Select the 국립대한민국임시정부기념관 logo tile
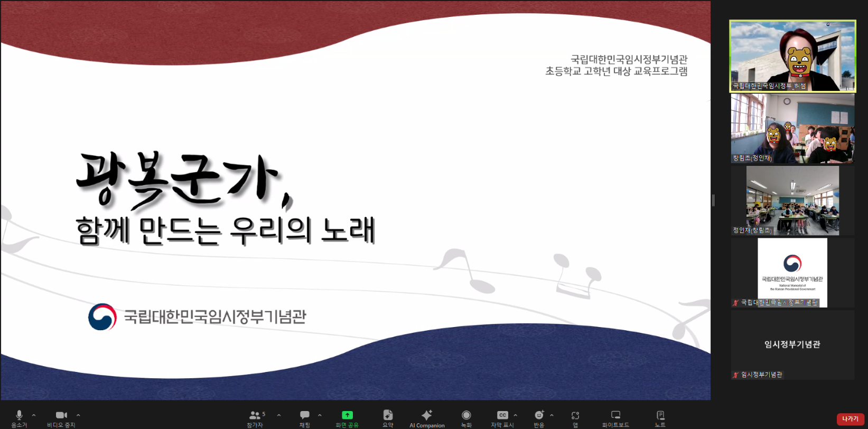 coord(792,273)
